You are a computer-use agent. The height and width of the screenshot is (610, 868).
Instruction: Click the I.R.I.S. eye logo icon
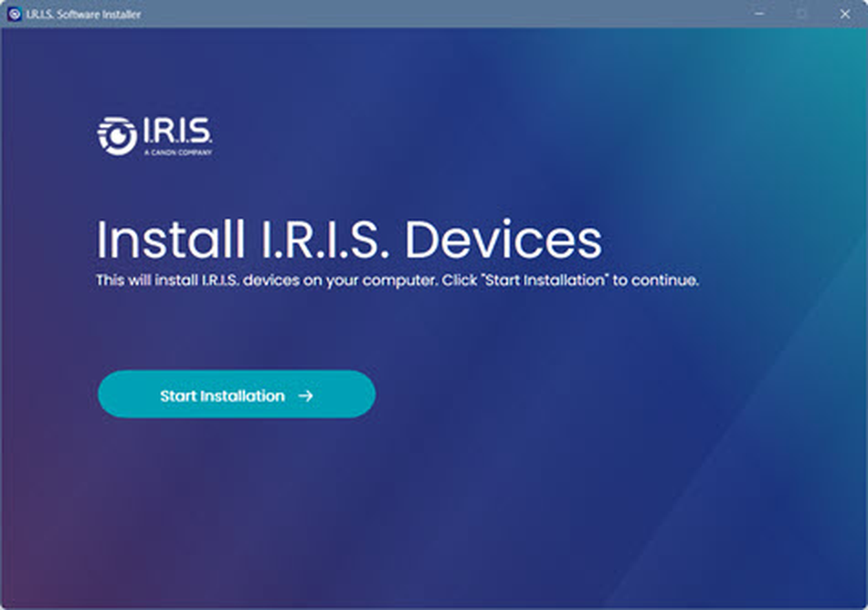pyautogui.click(x=117, y=136)
